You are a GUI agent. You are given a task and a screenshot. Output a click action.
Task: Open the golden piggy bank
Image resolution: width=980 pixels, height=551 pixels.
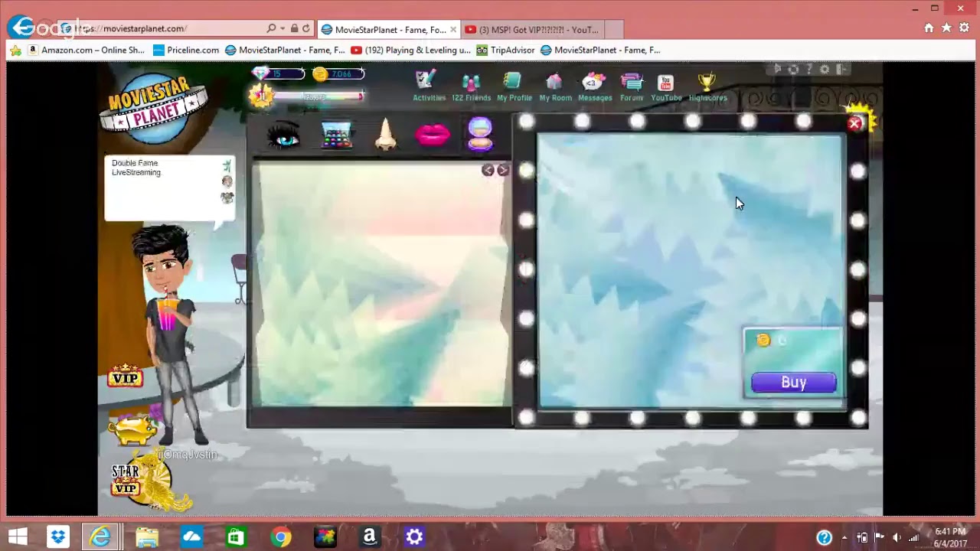[x=132, y=429]
